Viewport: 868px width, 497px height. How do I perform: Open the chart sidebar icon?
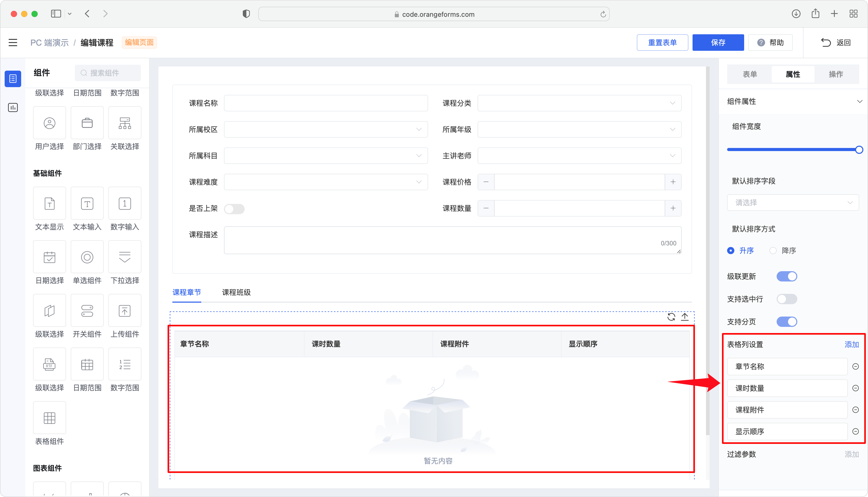(13, 107)
